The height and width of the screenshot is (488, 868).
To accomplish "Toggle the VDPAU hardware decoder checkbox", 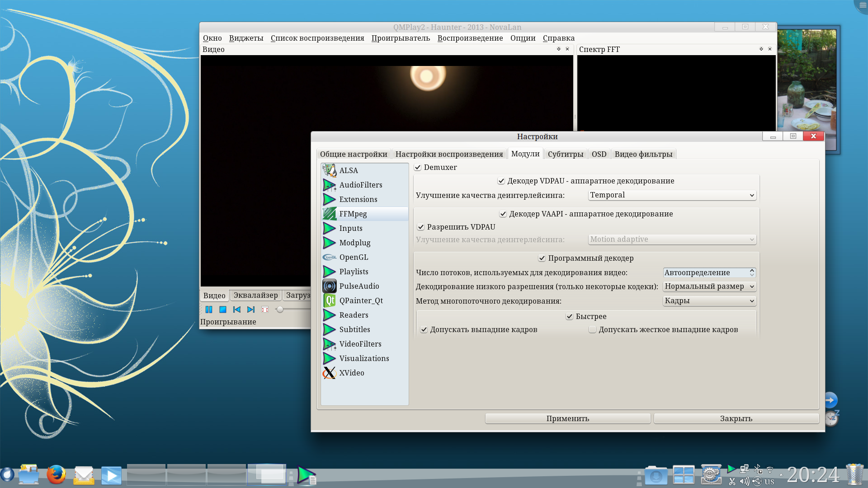I will 501,181.
